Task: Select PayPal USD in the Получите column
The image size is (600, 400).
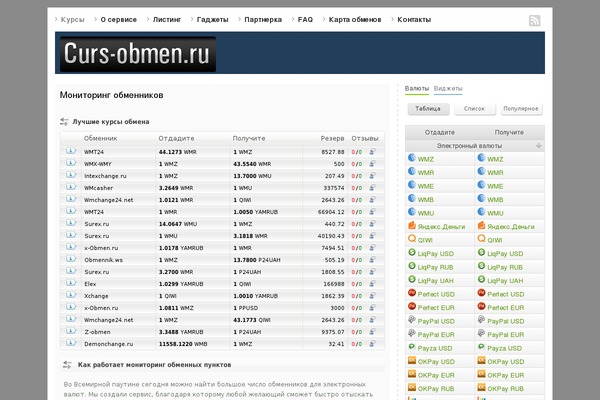Action: pyautogui.click(x=505, y=321)
